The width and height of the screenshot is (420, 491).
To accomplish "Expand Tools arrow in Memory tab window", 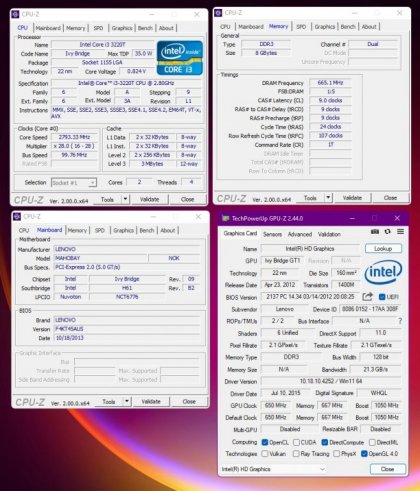I will click(328, 198).
